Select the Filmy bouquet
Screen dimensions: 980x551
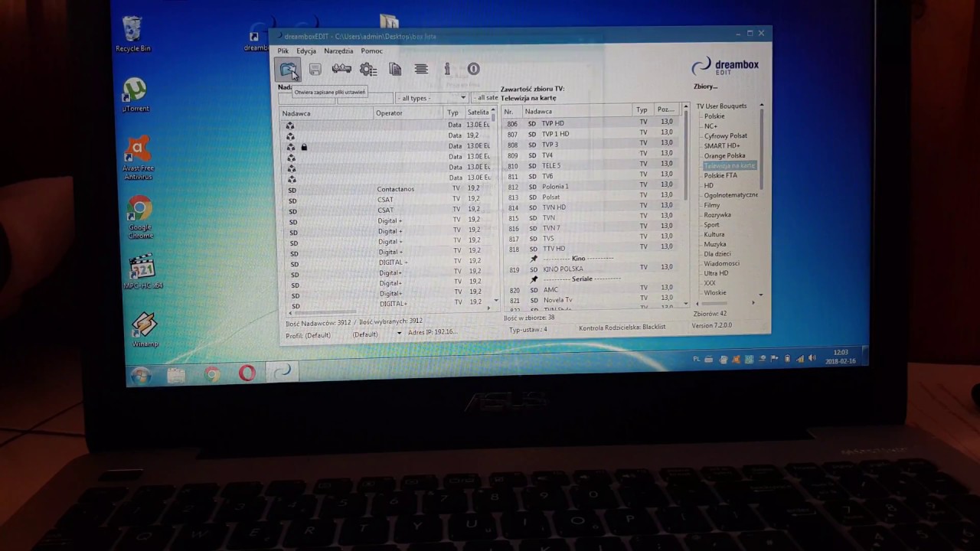coord(712,205)
